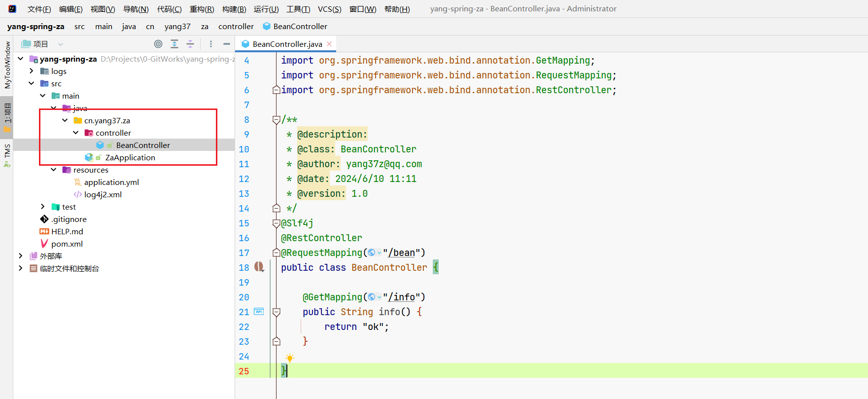The image size is (868, 399).
Task: Collapse the src folder
Action: (x=32, y=83)
